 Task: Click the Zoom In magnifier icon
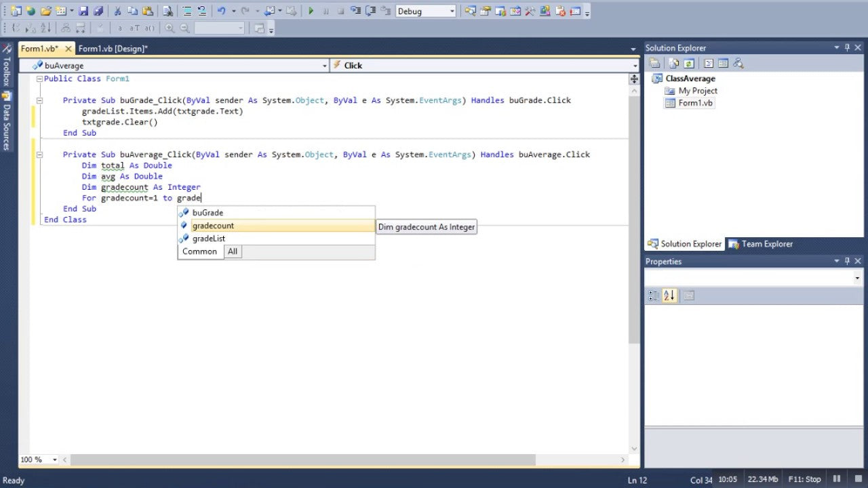170,28
